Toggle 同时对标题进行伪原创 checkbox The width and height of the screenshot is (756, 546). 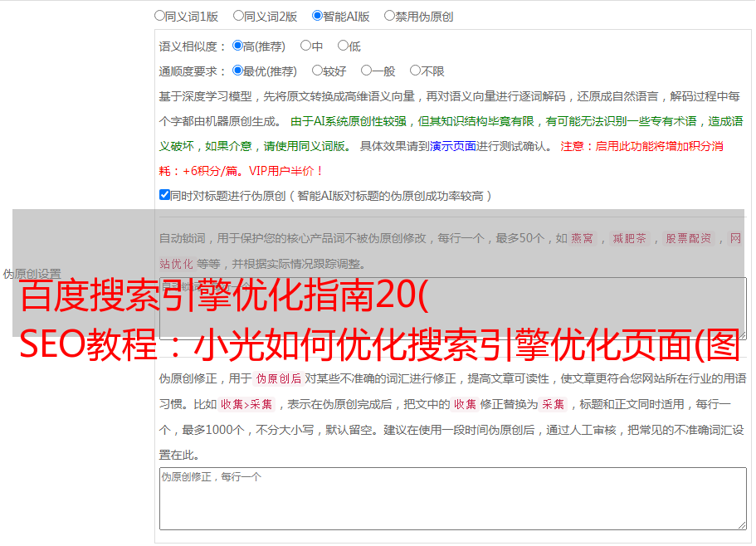pyautogui.click(x=164, y=195)
